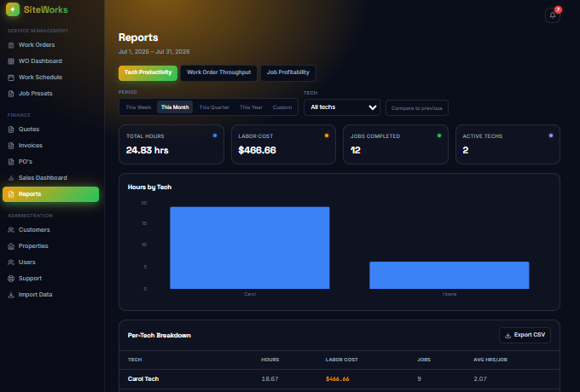The height and width of the screenshot is (392, 580).
Task: Click the Job Presets document icon
Action: tap(11, 94)
